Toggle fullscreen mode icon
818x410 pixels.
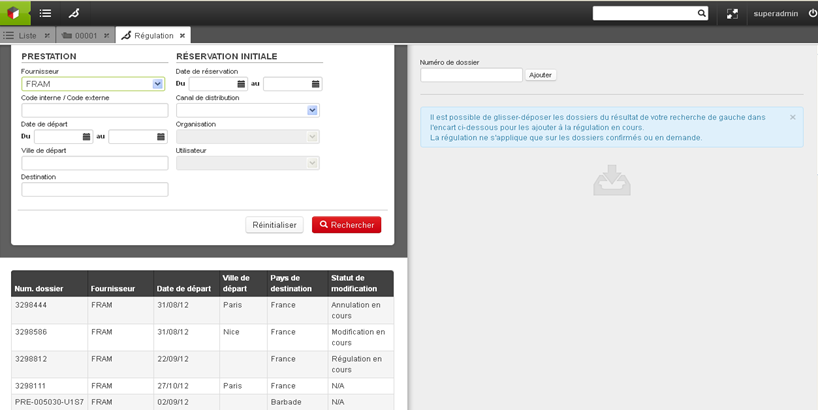pos(732,14)
